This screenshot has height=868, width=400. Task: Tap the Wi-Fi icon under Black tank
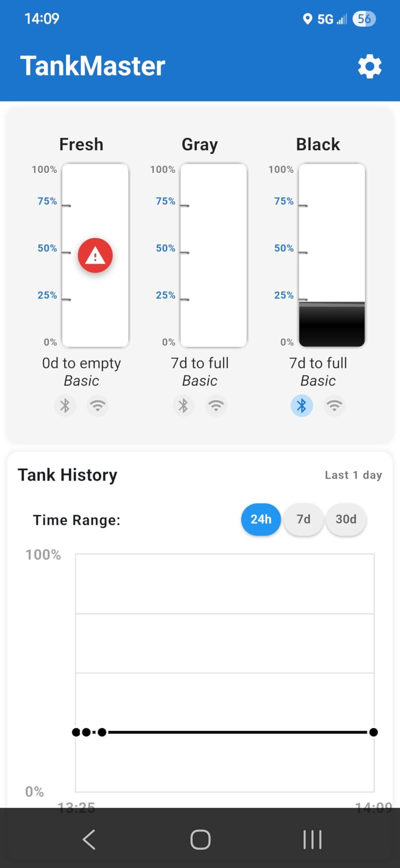point(335,405)
